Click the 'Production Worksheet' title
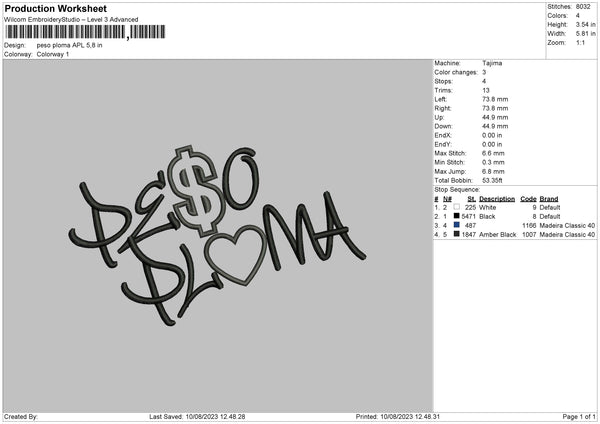 pos(56,8)
